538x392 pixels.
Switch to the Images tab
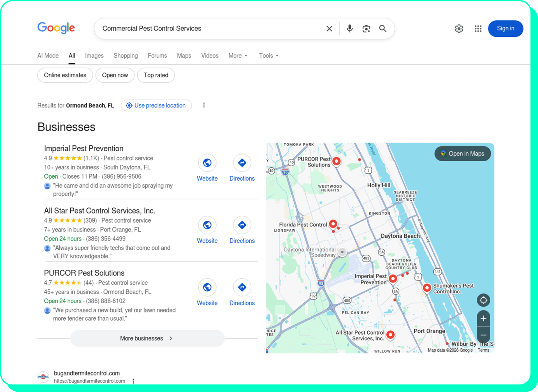(x=94, y=55)
